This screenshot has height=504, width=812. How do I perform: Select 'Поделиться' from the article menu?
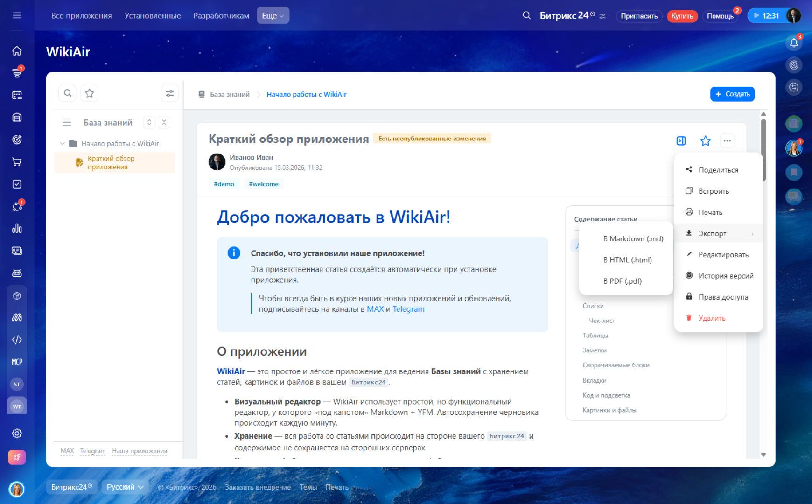tap(719, 170)
